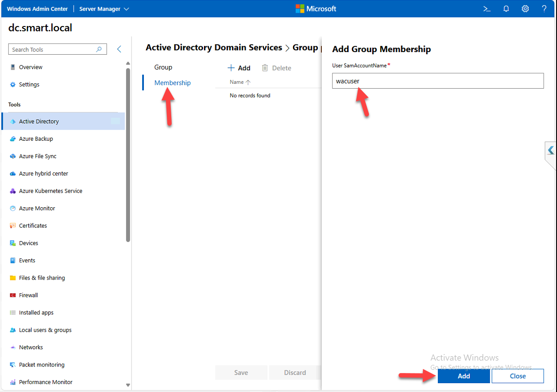Click the Devices icon
The image size is (557, 392).
coord(12,243)
